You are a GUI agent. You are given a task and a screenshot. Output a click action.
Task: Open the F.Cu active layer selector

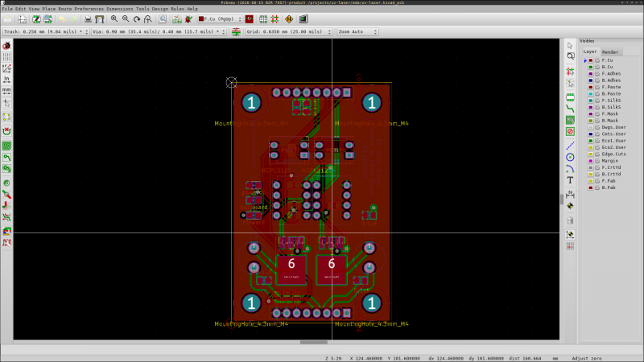(220, 19)
